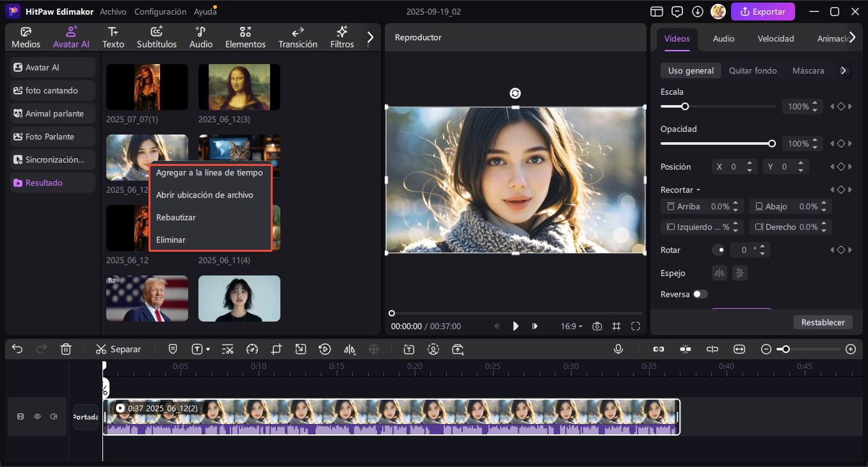
Task: Click the Restablecer button
Action: (x=823, y=322)
